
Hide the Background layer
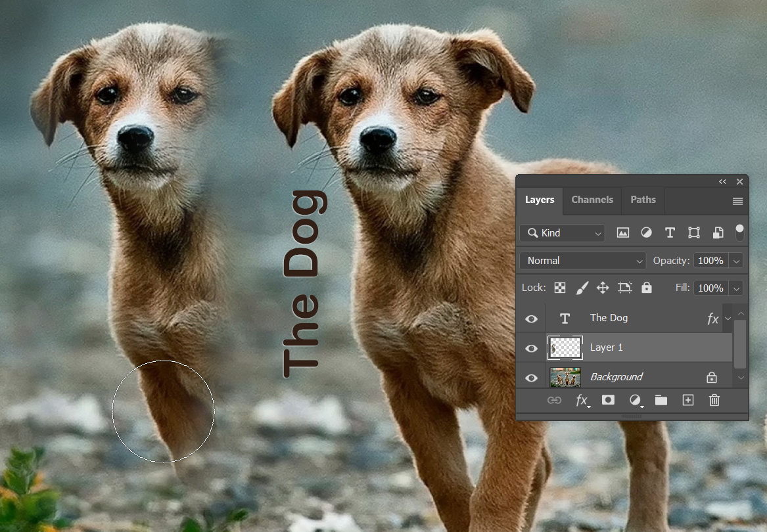pyautogui.click(x=531, y=377)
